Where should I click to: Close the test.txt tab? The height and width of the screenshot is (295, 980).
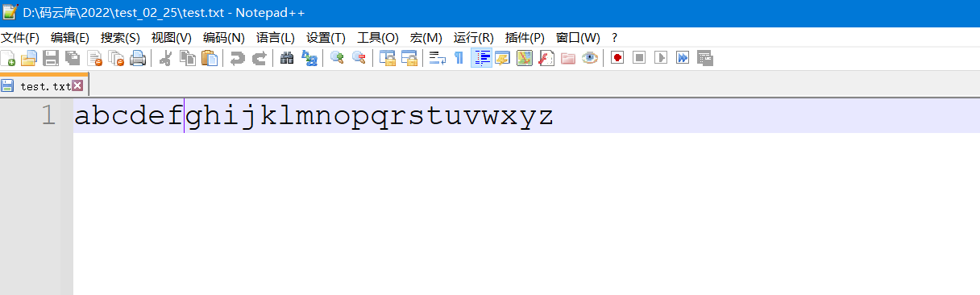(78, 85)
